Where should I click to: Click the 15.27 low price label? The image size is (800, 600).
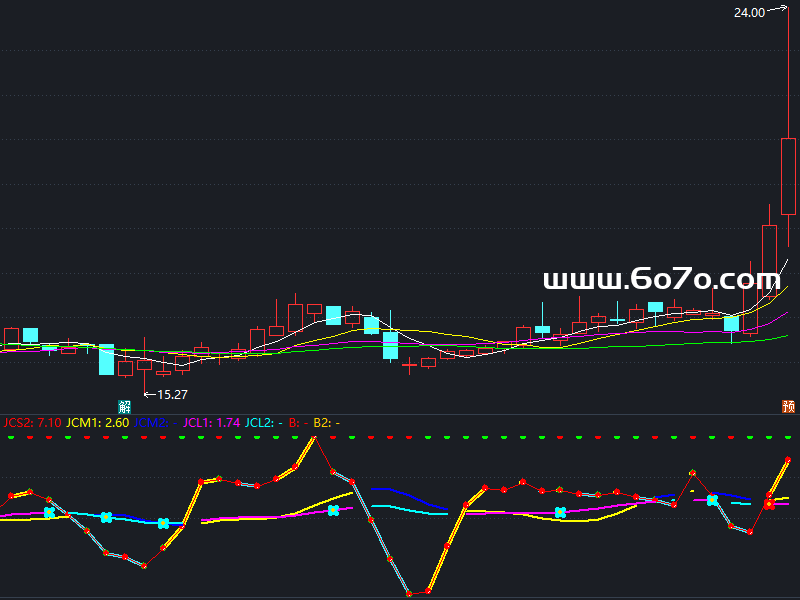tap(173, 395)
